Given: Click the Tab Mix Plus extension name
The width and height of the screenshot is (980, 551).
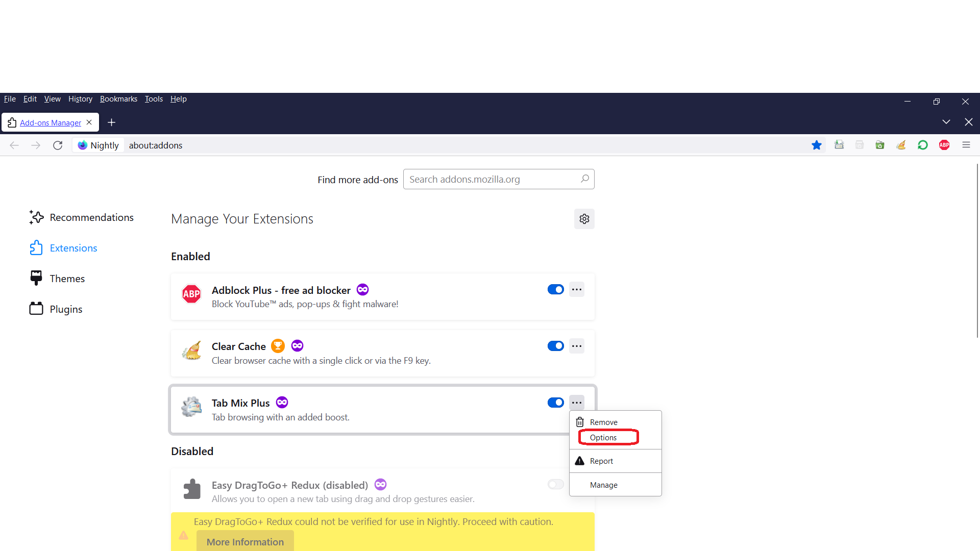Looking at the screenshot, I should click(x=241, y=403).
